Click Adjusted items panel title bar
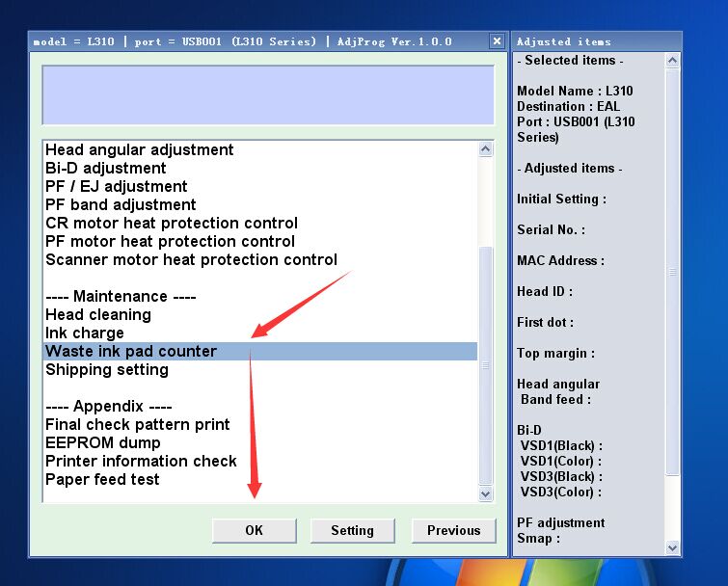The width and height of the screenshot is (728, 586). [x=597, y=41]
